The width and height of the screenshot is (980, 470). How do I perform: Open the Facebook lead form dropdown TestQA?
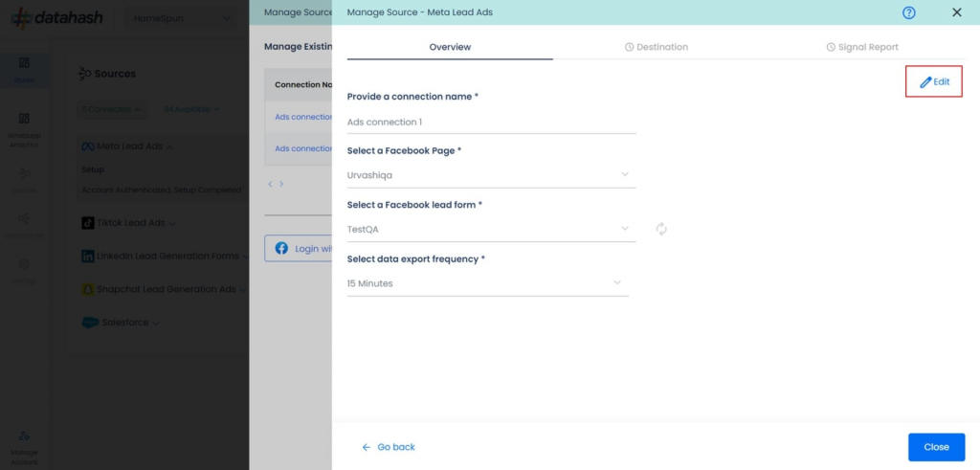491,230
